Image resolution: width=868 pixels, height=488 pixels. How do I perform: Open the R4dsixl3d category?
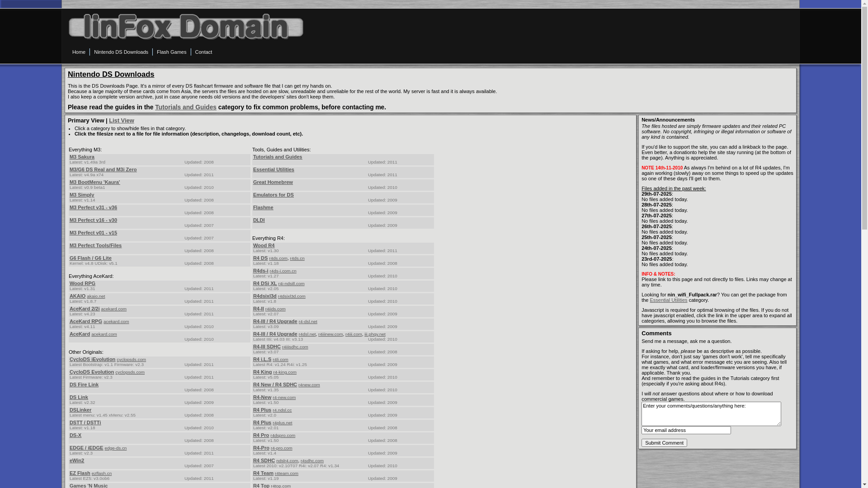(265, 296)
